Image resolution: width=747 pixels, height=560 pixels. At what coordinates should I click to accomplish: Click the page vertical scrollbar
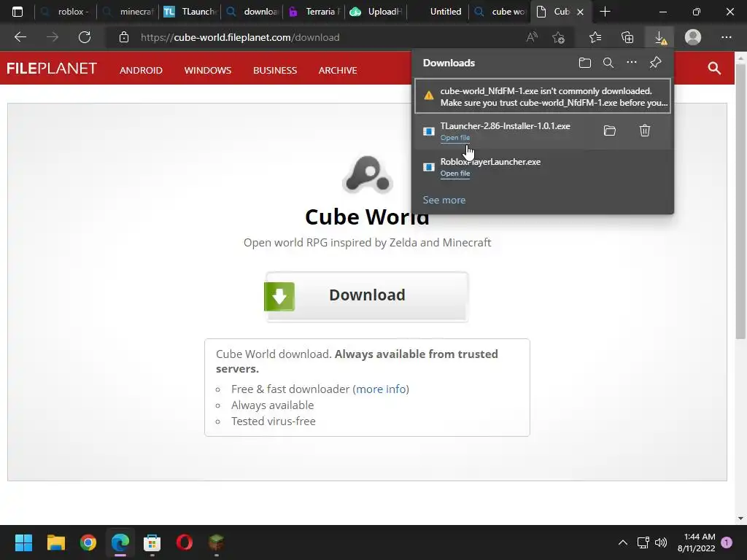pyautogui.click(x=740, y=200)
